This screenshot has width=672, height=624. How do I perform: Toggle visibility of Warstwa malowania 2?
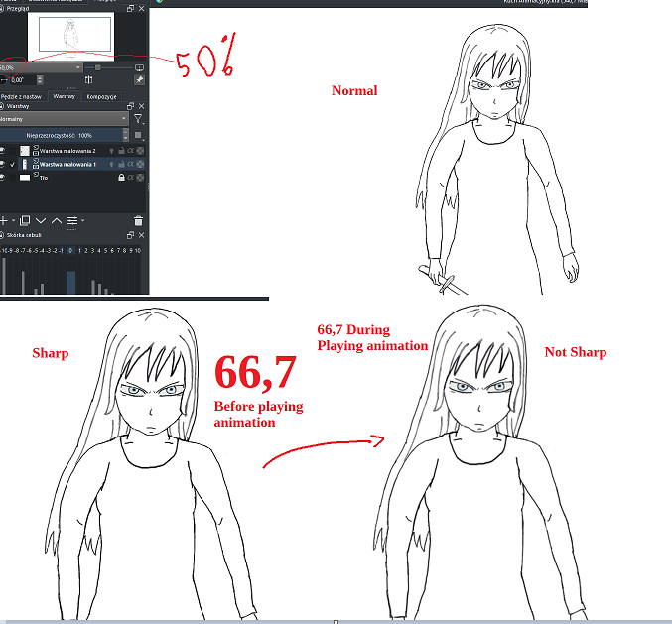(3, 151)
